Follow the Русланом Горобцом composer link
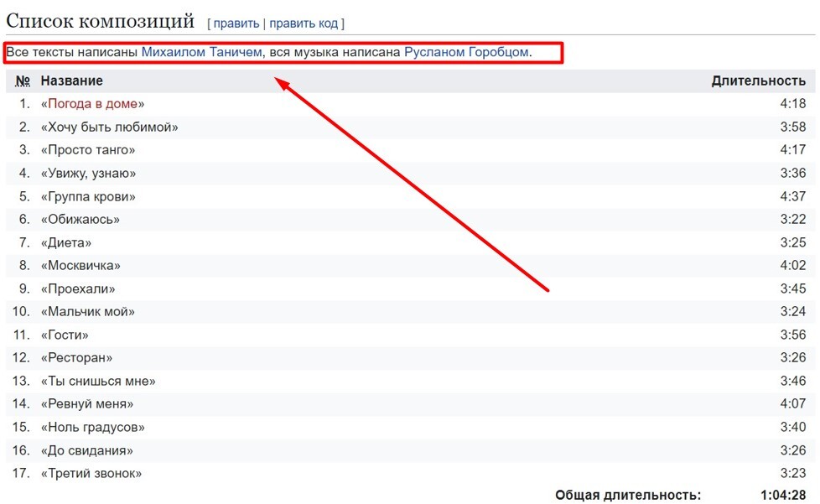820x504 pixels. tap(466, 52)
